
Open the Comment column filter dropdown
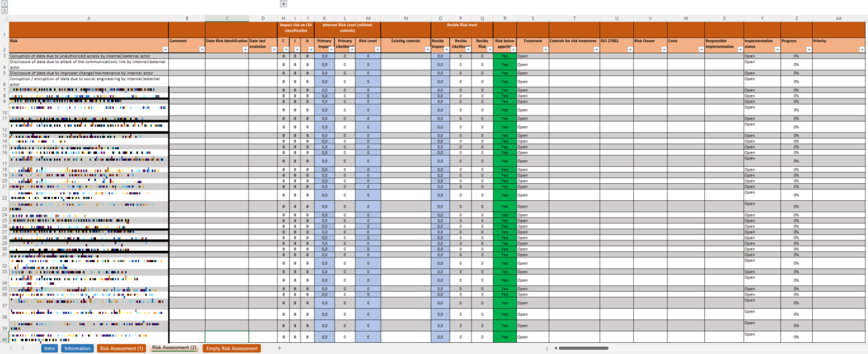click(202, 49)
